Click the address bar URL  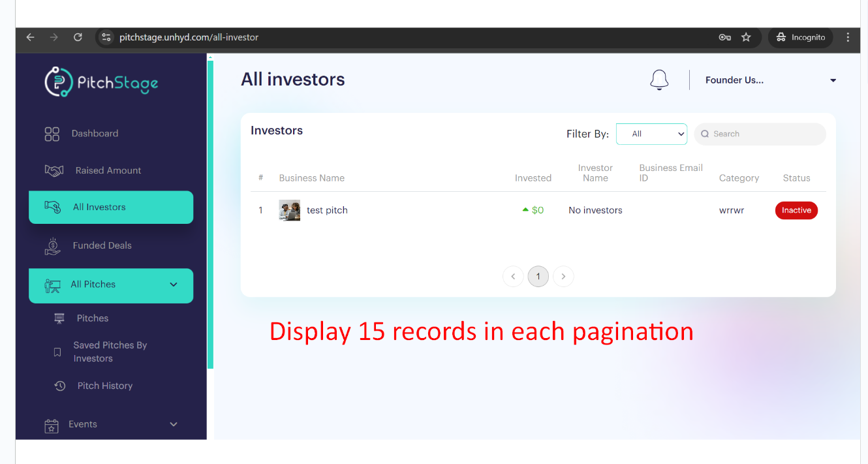pos(189,37)
